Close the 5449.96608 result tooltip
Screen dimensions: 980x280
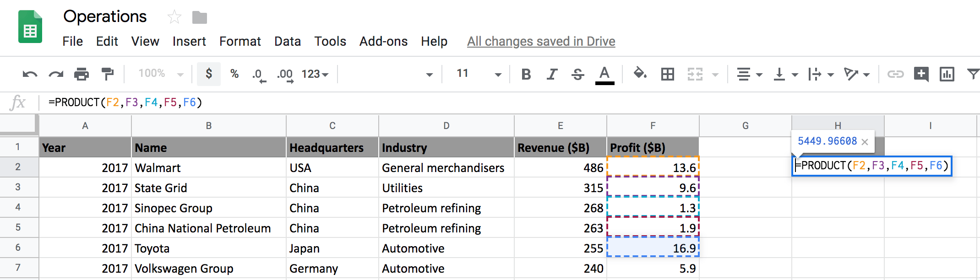865,142
